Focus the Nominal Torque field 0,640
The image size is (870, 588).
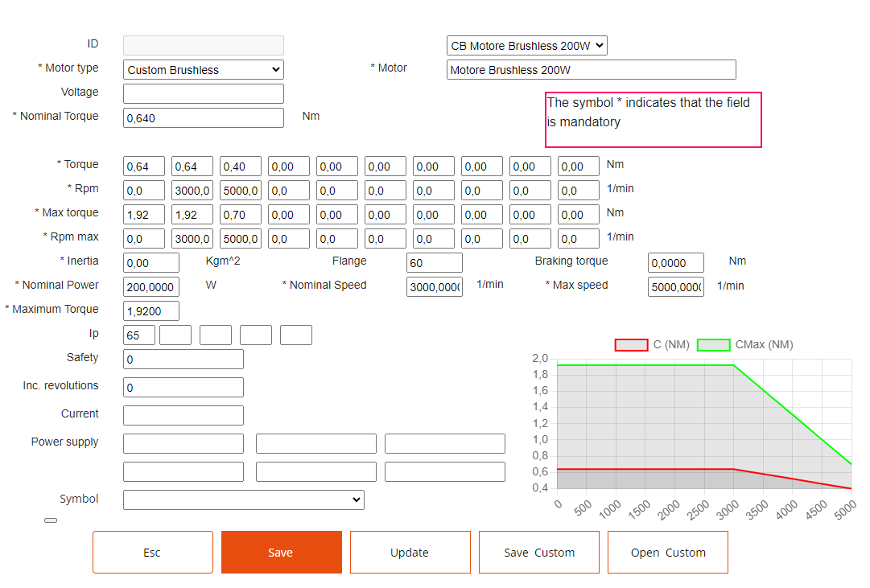point(203,117)
